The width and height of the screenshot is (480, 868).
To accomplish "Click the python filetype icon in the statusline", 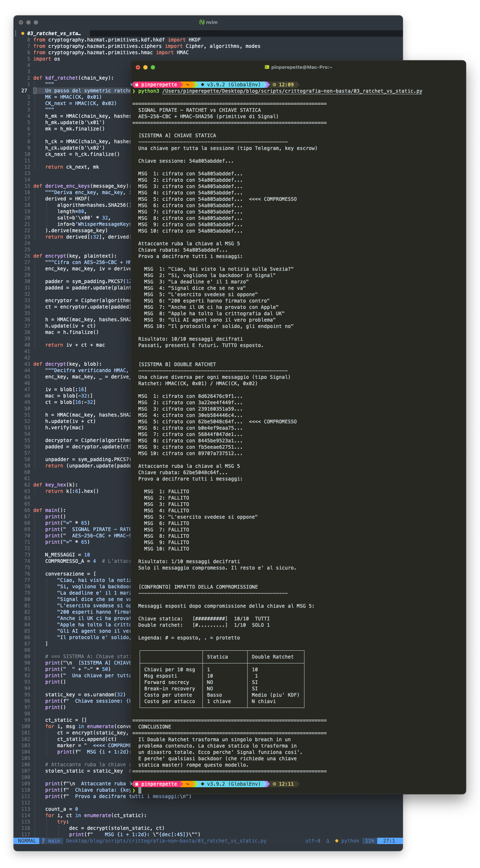I will 336,841.
